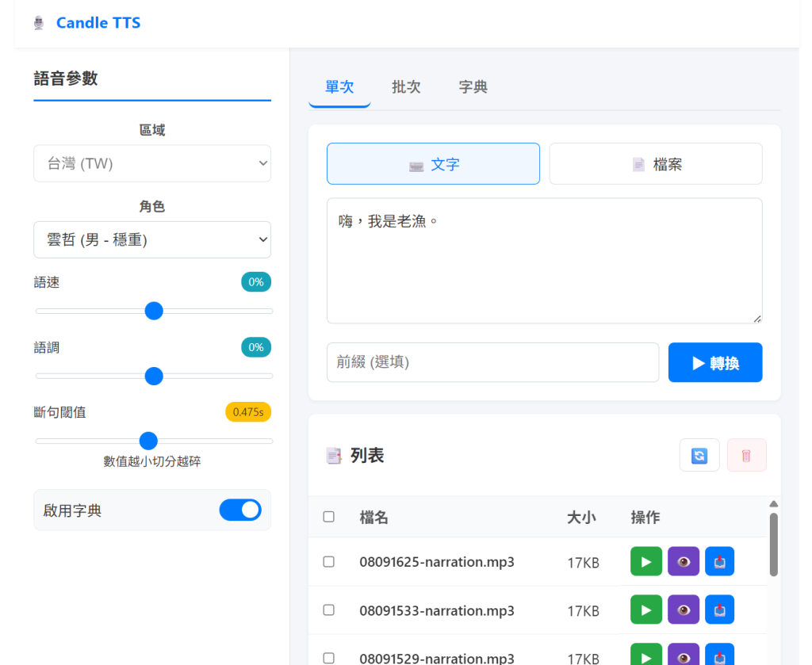
Task: Open the Candle TTS title link
Action: point(98,23)
